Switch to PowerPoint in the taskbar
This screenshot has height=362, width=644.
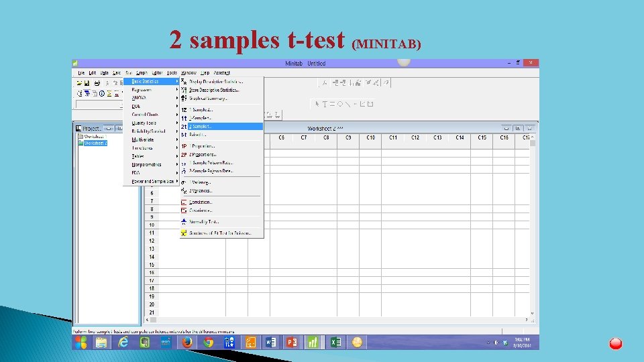(x=292, y=343)
